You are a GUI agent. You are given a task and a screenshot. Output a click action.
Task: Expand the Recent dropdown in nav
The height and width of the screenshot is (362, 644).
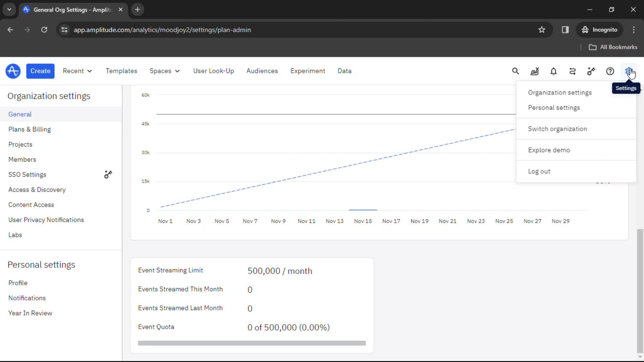(x=77, y=71)
